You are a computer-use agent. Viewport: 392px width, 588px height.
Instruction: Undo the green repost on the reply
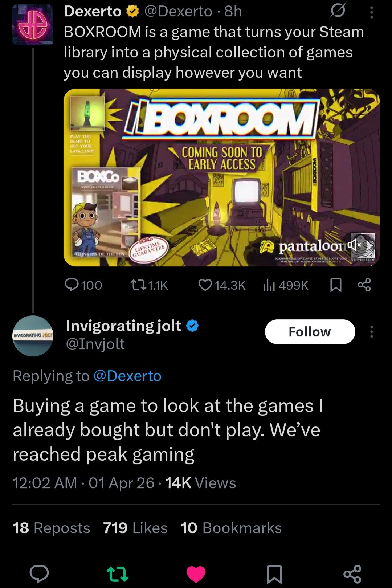118,574
